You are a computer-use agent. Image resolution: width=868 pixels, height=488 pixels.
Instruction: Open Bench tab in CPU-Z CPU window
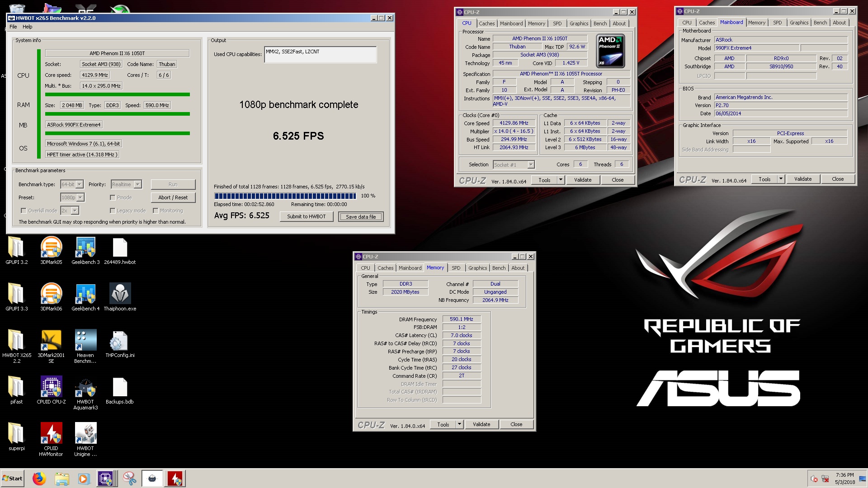coord(600,23)
